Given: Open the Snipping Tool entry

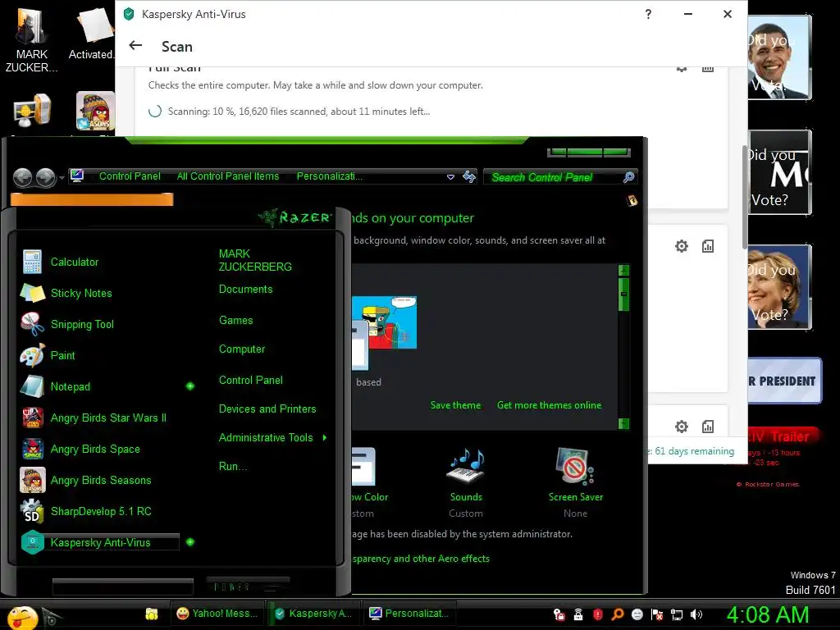Looking at the screenshot, I should (82, 324).
